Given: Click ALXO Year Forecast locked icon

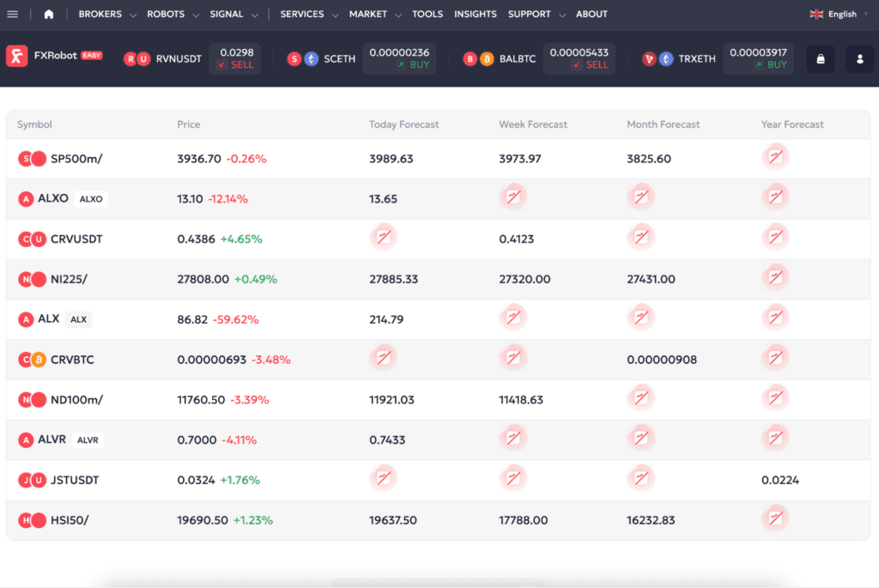Looking at the screenshot, I should tap(775, 197).
